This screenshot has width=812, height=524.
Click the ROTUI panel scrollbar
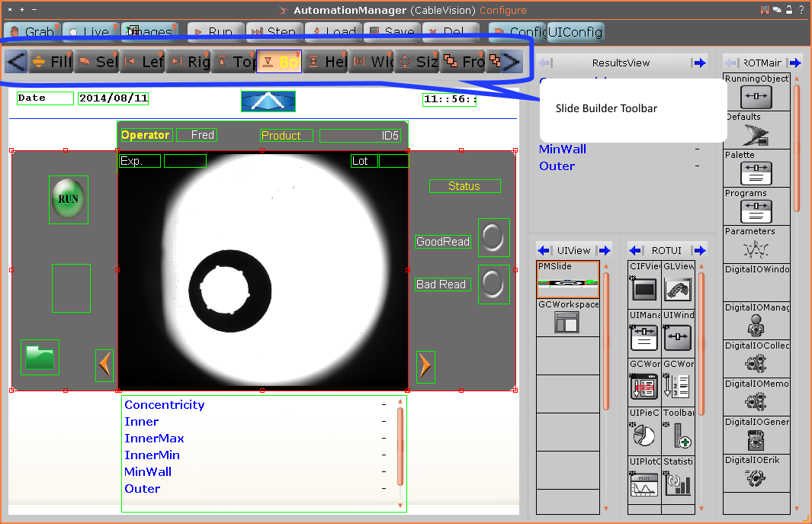701,343
